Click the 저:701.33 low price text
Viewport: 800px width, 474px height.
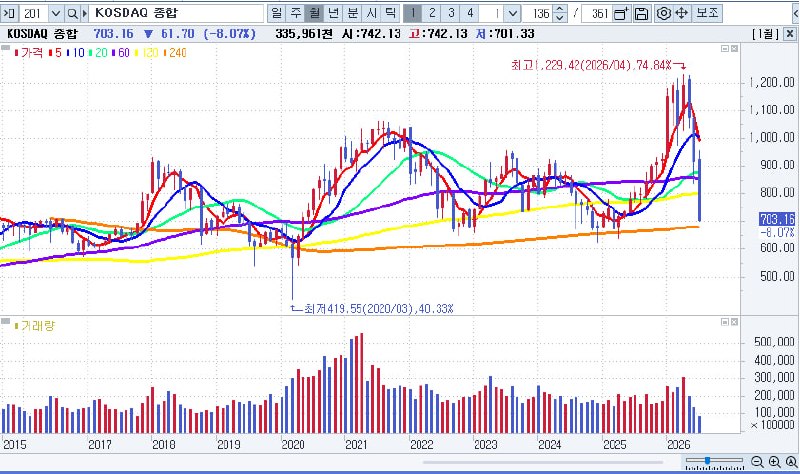coord(505,34)
